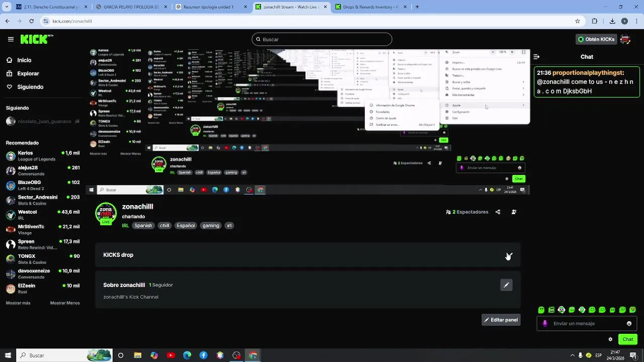
Task: Click the KICK logo
Action: [37, 39]
